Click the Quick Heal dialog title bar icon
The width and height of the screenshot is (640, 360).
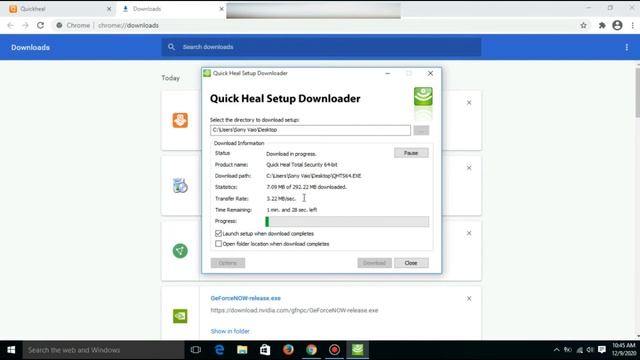pyautogui.click(x=207, y=73)
